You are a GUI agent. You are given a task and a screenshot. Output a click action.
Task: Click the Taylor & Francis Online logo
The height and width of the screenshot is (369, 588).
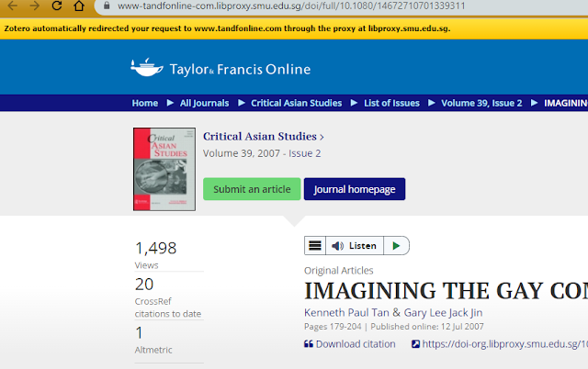coord(220,68)
